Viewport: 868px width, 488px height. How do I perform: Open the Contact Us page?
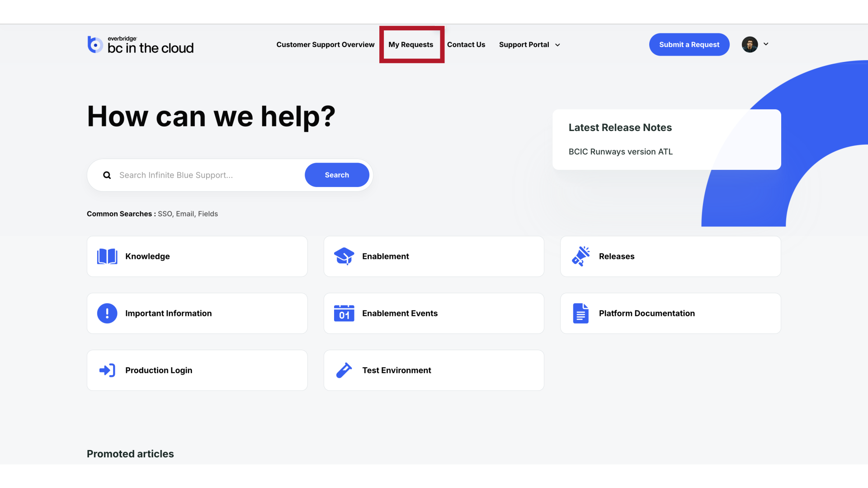(466, 45)
